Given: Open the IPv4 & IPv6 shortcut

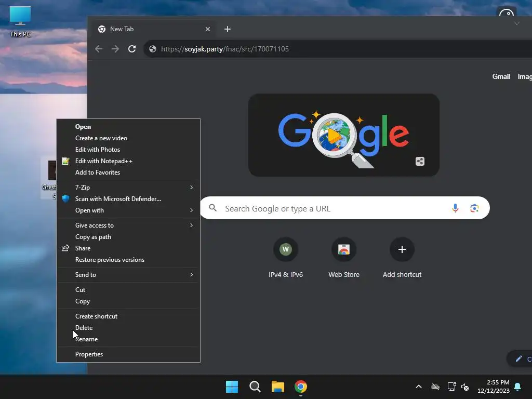Looking at the screenshot, I should coord(286,258).
